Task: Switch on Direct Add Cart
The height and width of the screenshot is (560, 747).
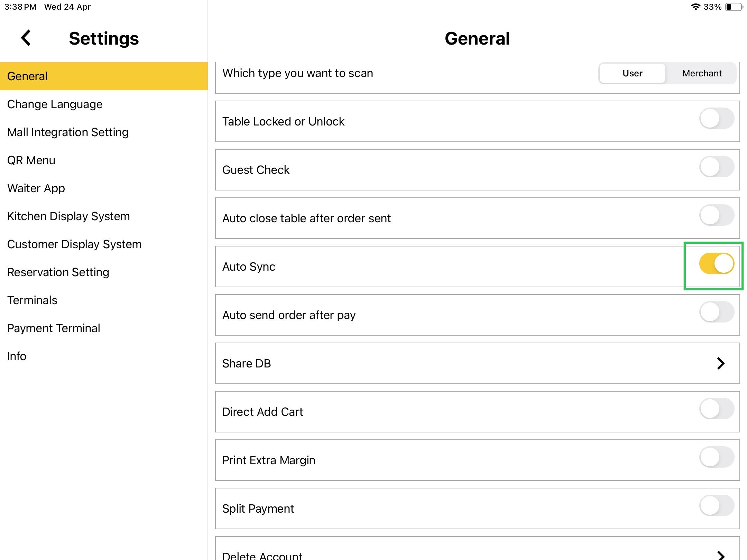Action: [716, 409]
